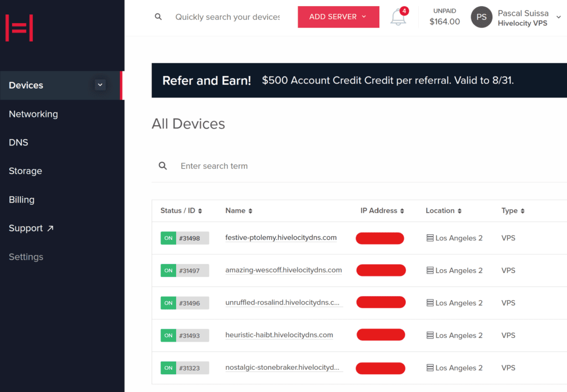This screenshot has height=392, width=567.
Task: Open the notification bell with 4 alerts
Action: (x=398, y=17)
